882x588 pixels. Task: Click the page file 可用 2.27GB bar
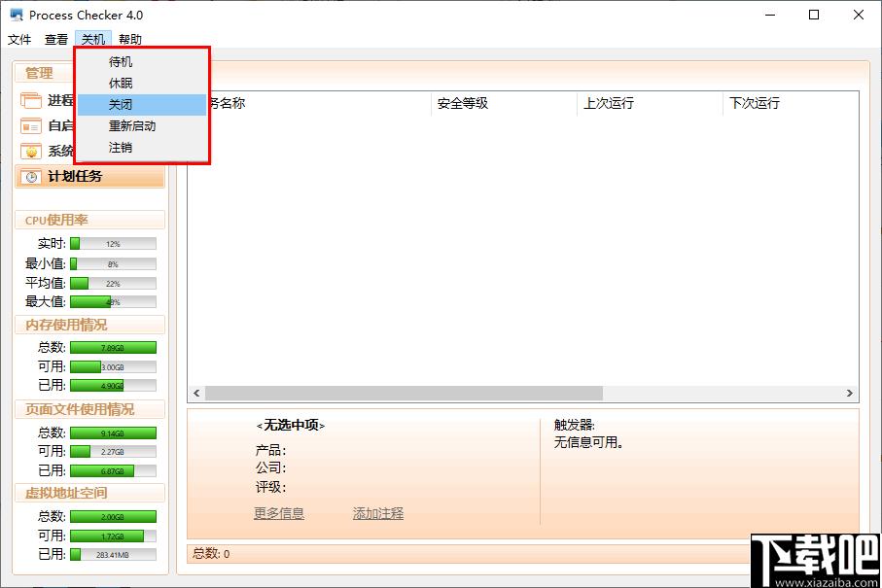113,451
